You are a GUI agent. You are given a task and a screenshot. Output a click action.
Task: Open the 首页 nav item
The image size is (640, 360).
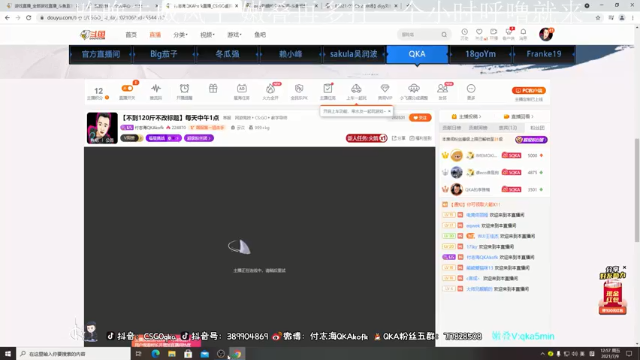(x=131, y=35)
